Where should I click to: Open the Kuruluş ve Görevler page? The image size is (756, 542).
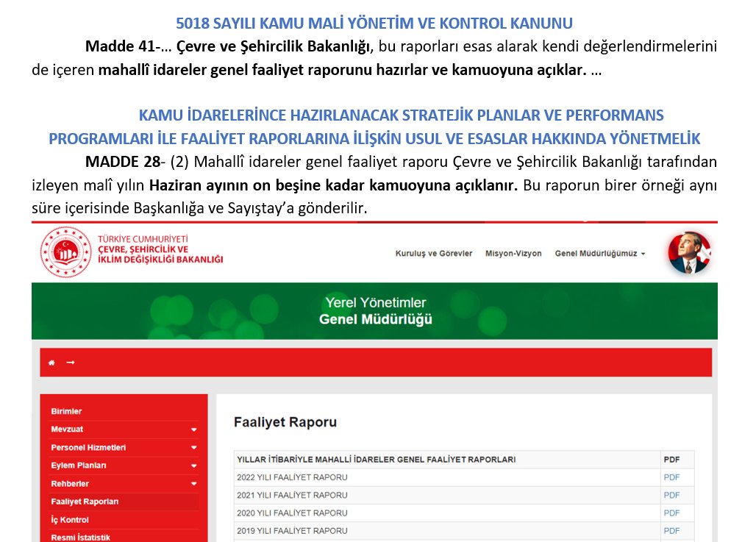point(434,253)
